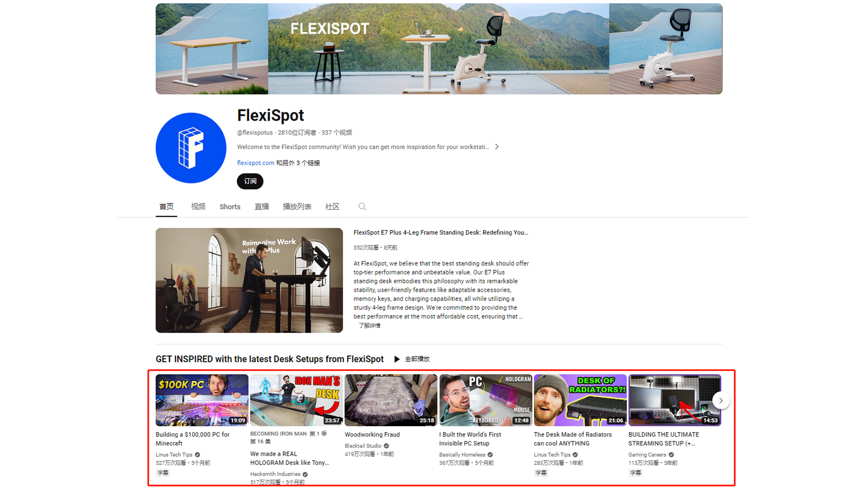Image resolution: width=868 pixels, height=488 pixels.
Task: Open the Shorts tab
Action: click(x=230, y=206)
